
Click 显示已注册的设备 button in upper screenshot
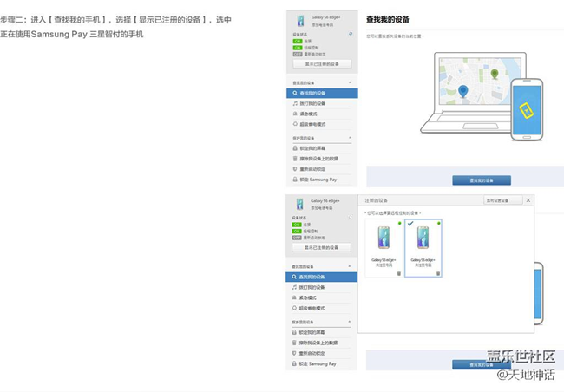(322, 64)
